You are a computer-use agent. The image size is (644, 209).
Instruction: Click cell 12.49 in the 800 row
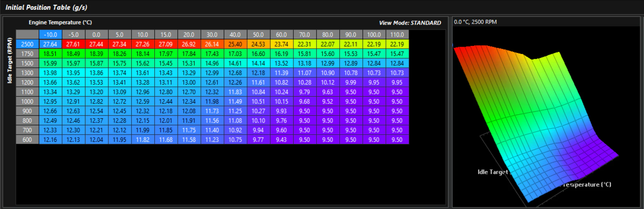click(x=50, y=120)
